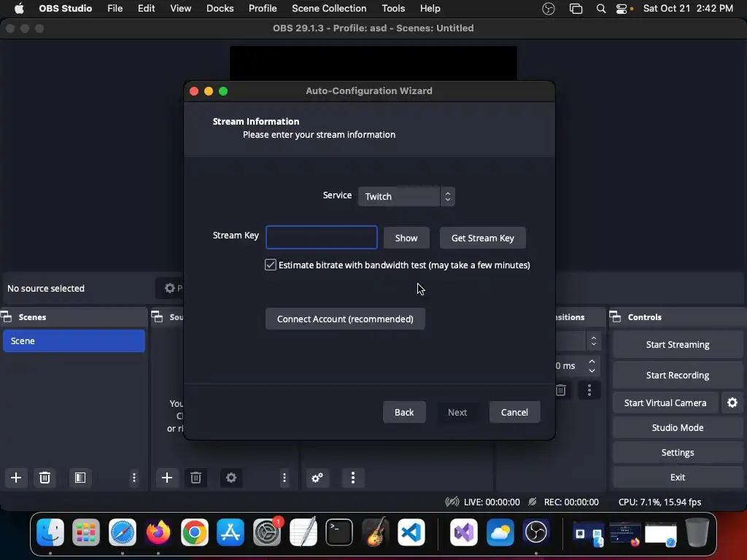Open Sources panel three-dot menu
This screenshot has width=747, height=560.
(285, 478)
